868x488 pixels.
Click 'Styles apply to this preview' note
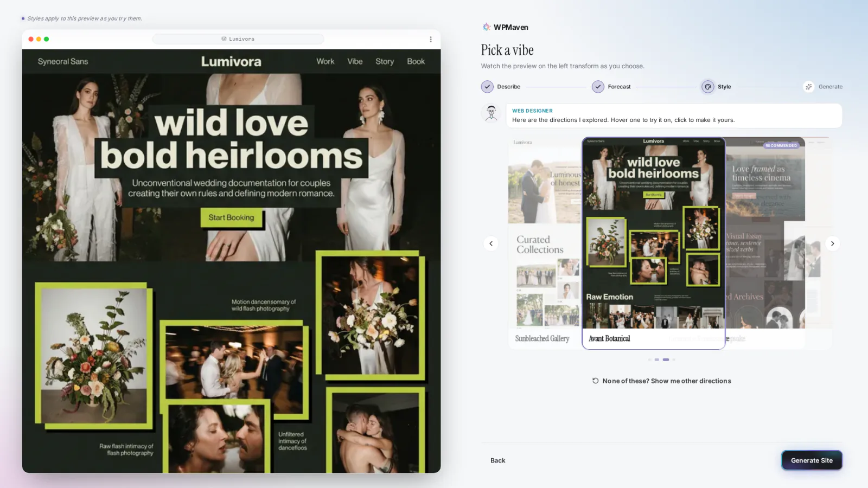coord(85,18)
